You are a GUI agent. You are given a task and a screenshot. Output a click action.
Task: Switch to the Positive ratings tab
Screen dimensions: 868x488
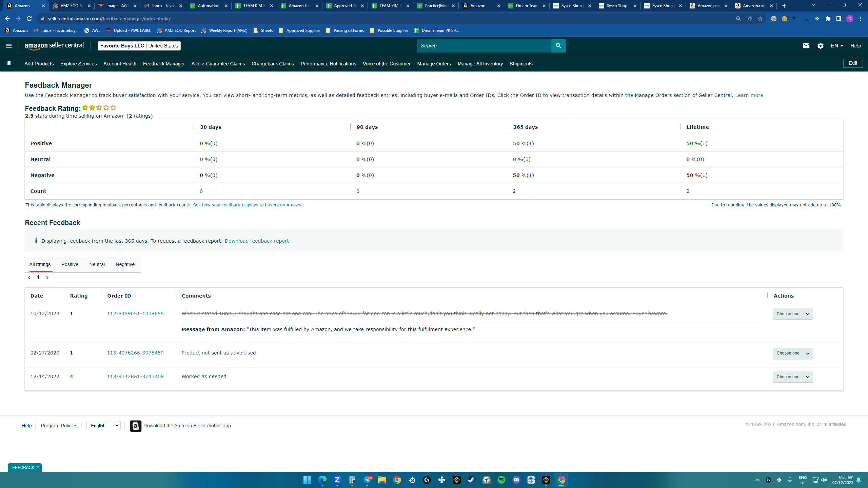(x=70, y=264)
